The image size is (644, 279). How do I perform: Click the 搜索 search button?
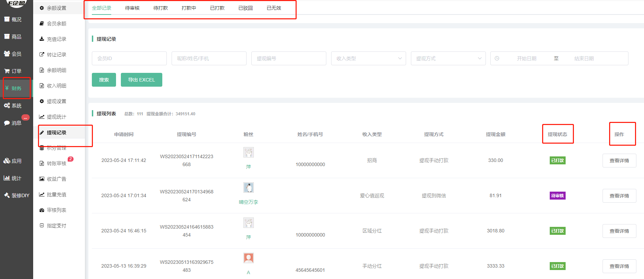pyautogui.click(x=104, y=80)
